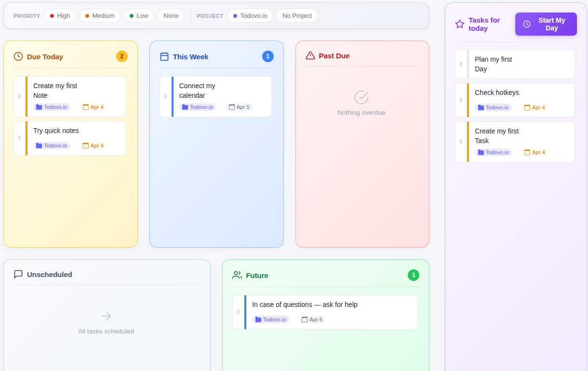Image resolution: width=588 pixels, height=371 pixels.
Task: Click the Apr 5 date on Connect my calendar
Action: [x=239, y=107]
